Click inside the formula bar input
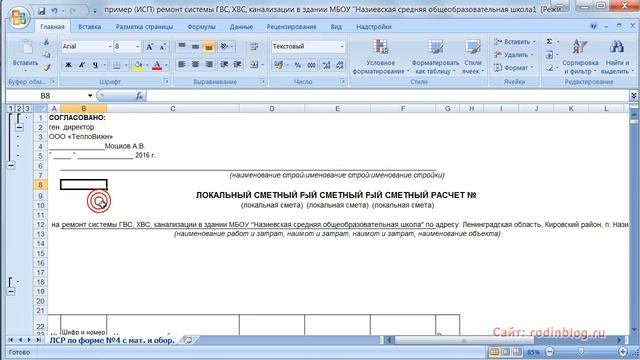The width and height of the screenshot is (640, 360). 387,96
